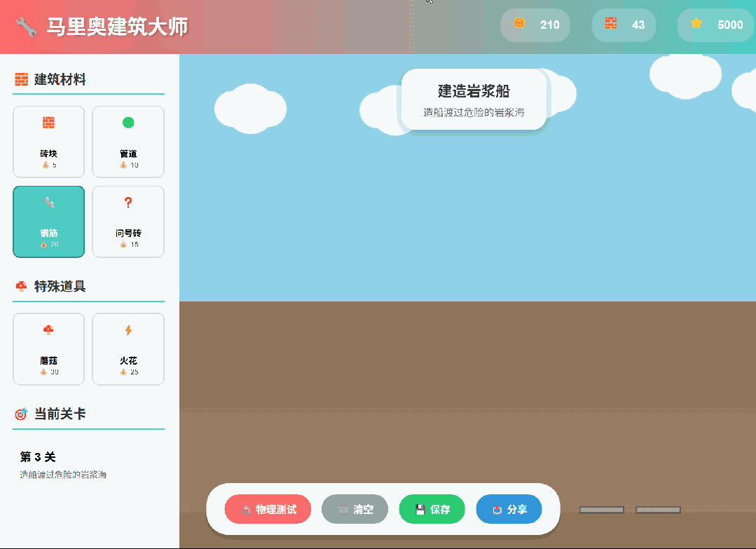Click the gold coin icon in header

pyautogui.click(x=518, y=22)
